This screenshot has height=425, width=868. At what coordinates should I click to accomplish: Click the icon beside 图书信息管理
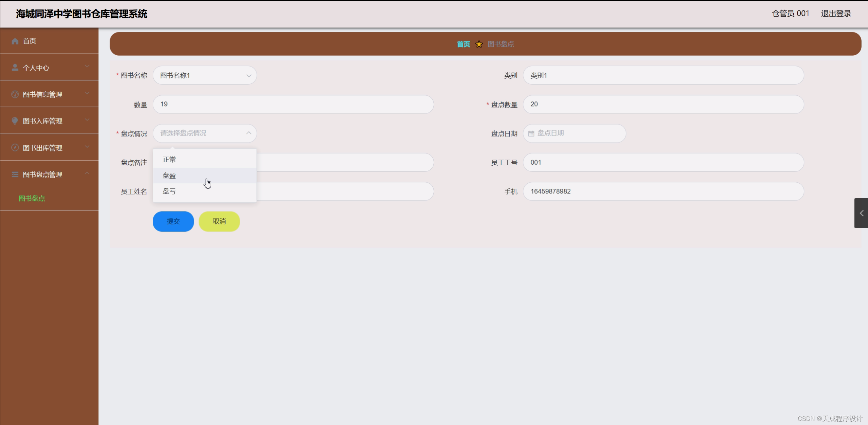click(15, 94)
